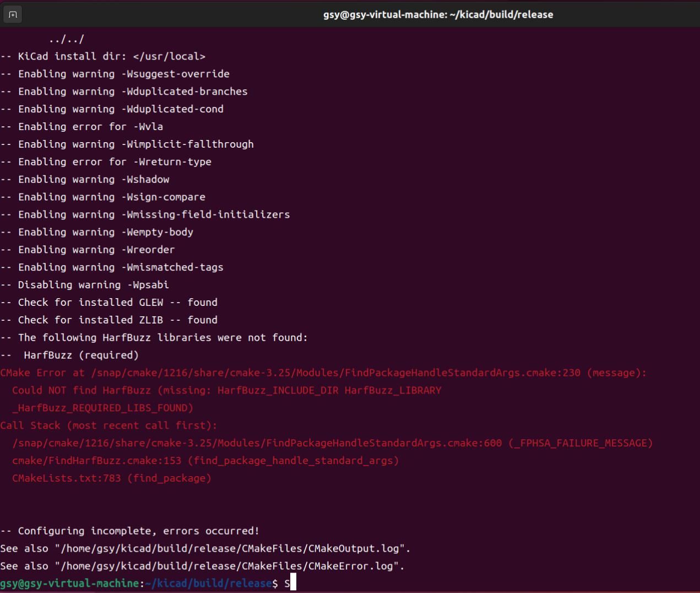
Task: Click the red 'CMake Error at' line
Action: [323, 373]
